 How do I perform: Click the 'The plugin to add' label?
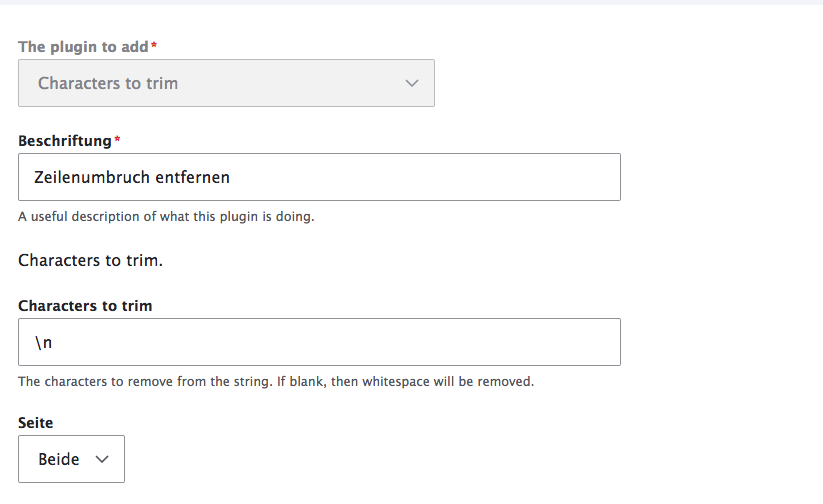click(83, 47)
